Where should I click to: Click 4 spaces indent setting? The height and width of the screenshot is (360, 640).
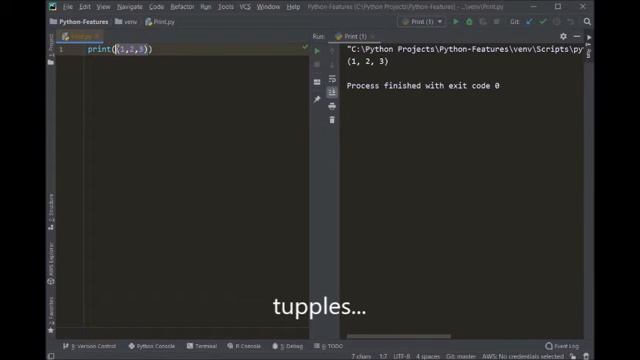click(x=428, y=356)
